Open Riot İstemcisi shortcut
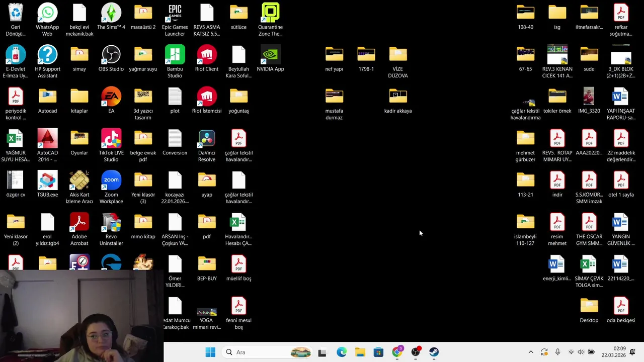The height and width of the screenshot is (362, 644). [x=207, y=96]
